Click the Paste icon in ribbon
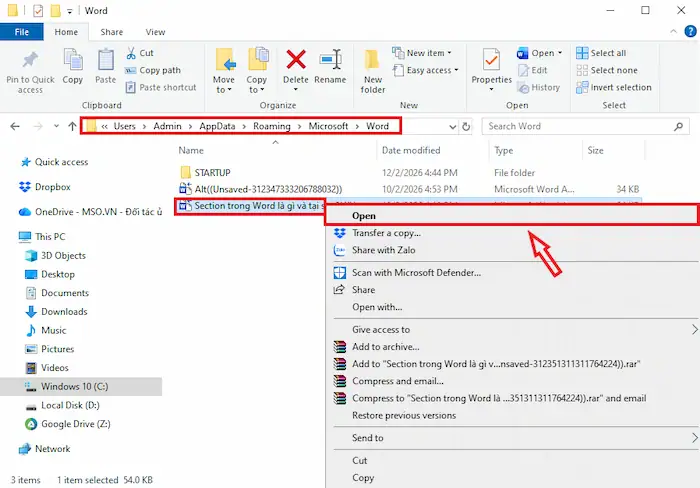 tap(105, 60)
